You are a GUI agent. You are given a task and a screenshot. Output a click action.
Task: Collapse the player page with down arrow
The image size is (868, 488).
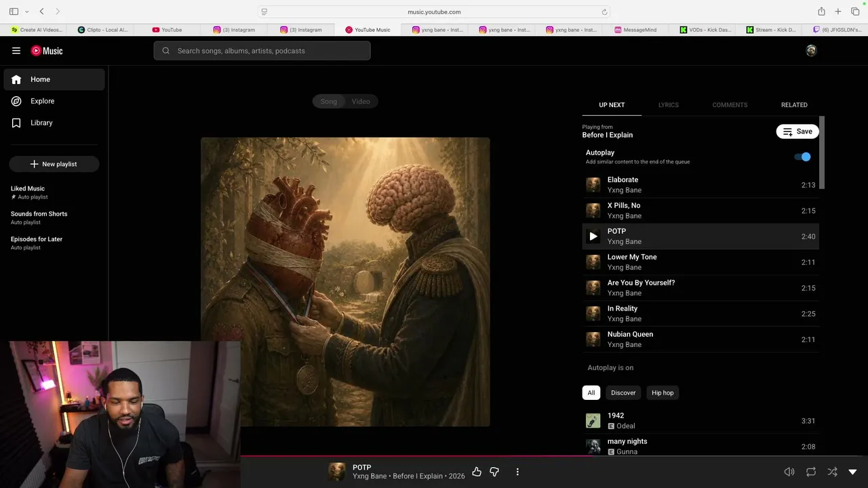click(853, 472)
